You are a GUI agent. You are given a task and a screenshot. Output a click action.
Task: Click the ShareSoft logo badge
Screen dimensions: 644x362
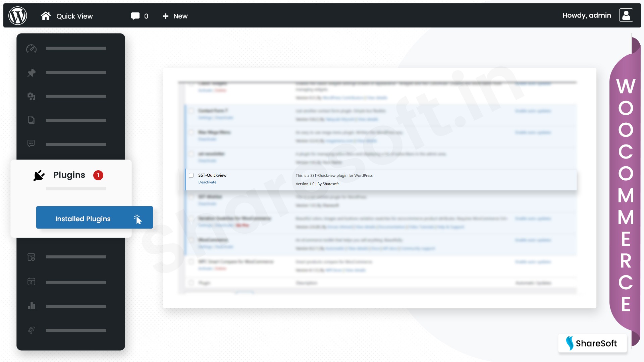point(592,343)
